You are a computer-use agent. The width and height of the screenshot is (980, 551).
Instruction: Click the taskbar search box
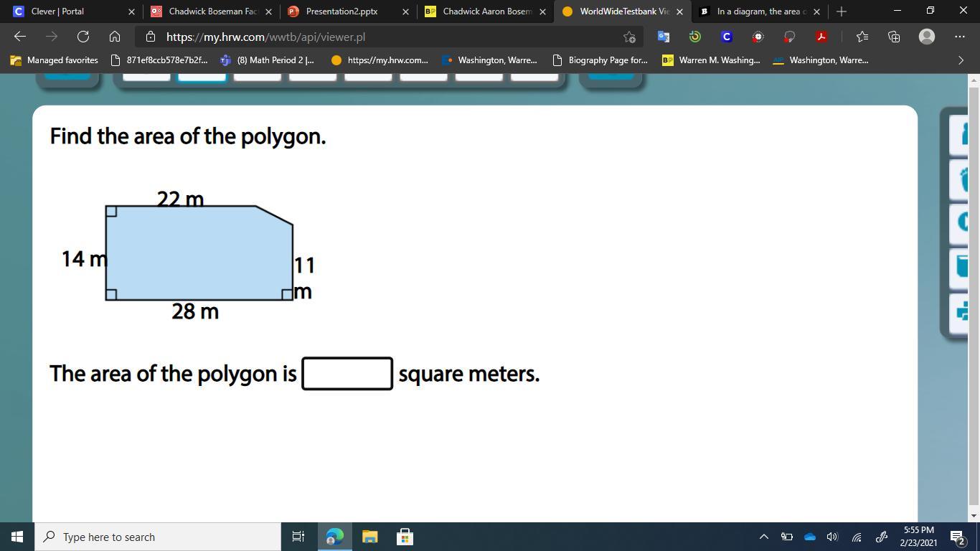tap(157, 537)
